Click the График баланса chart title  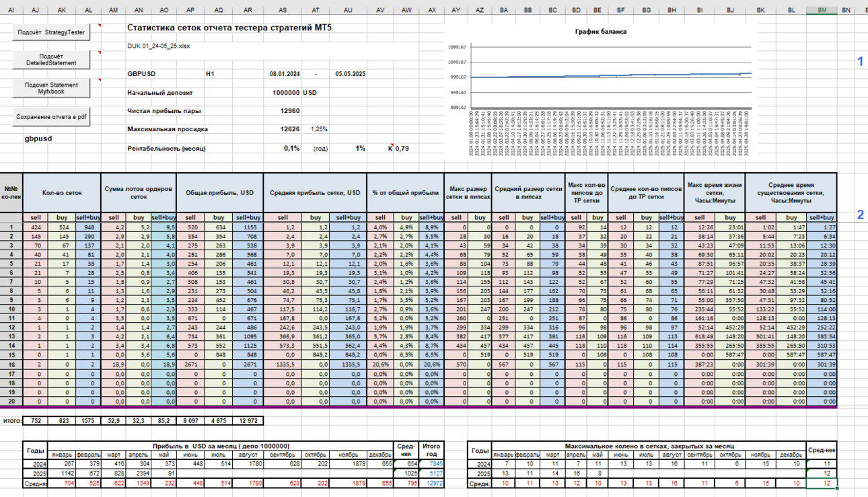pyautogui.click(x=601, y=32)
